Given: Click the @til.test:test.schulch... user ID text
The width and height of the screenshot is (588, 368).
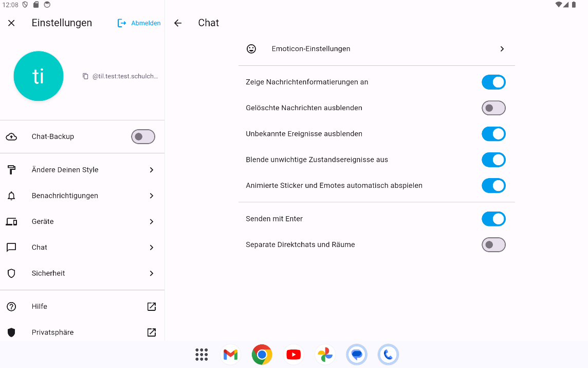Looking at the screenshot, I should [125, 76].
